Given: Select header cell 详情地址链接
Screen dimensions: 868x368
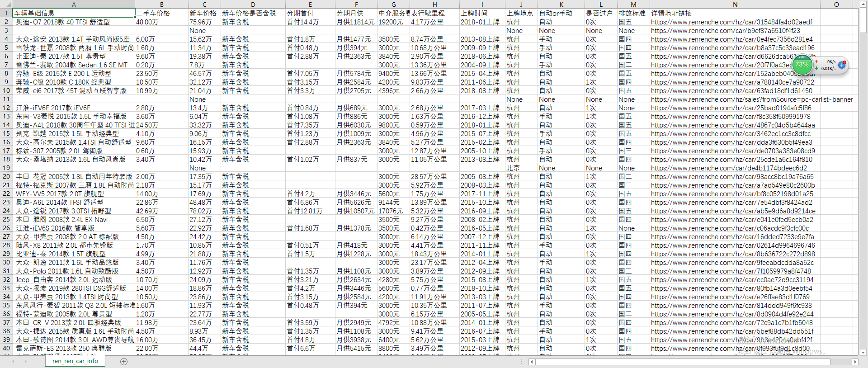Looking at the screenshot, I should (x=735, y=13).
